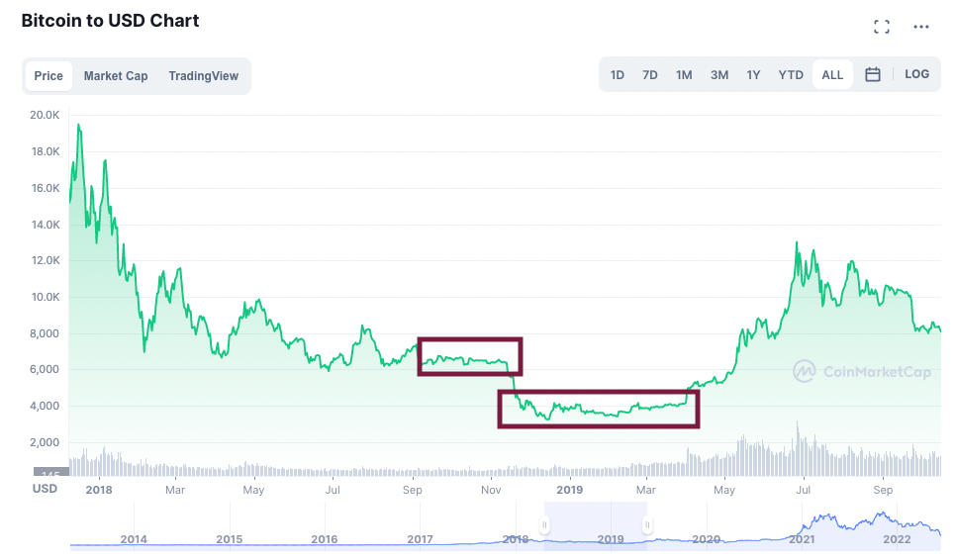Grab the left range handle on timeline
Viewport: 955px width, 560px height.
[x=544, y=524]
